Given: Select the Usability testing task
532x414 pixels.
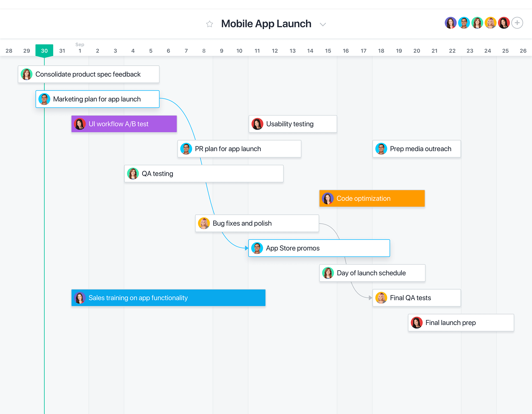Looking at the screenshot, I should 293,124.
